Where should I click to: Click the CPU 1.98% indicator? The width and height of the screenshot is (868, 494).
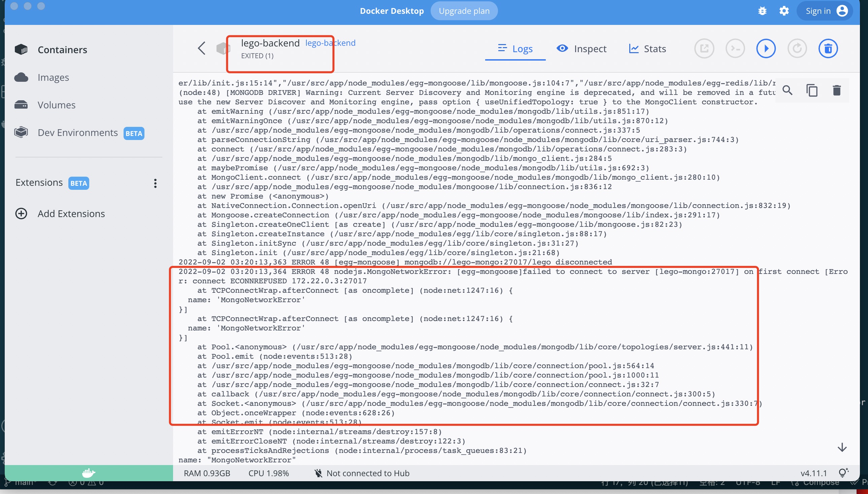click(x=268, y=473)
